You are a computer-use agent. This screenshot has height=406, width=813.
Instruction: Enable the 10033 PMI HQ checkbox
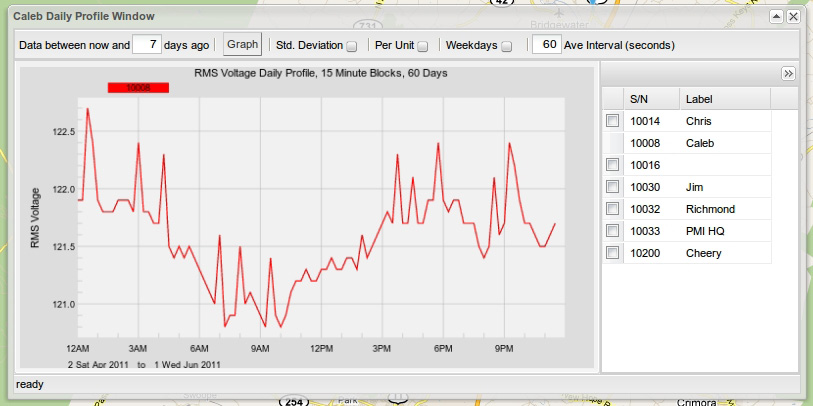(613, 231)
